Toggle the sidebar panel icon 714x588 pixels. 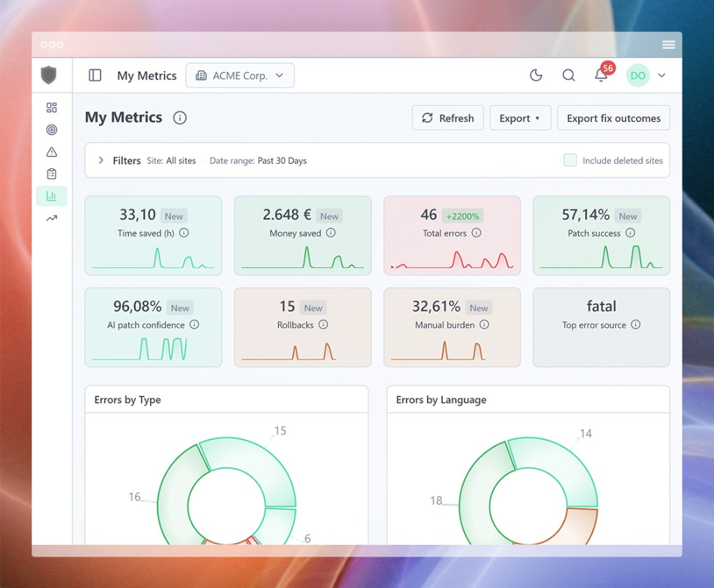click(x=95, y=75)
